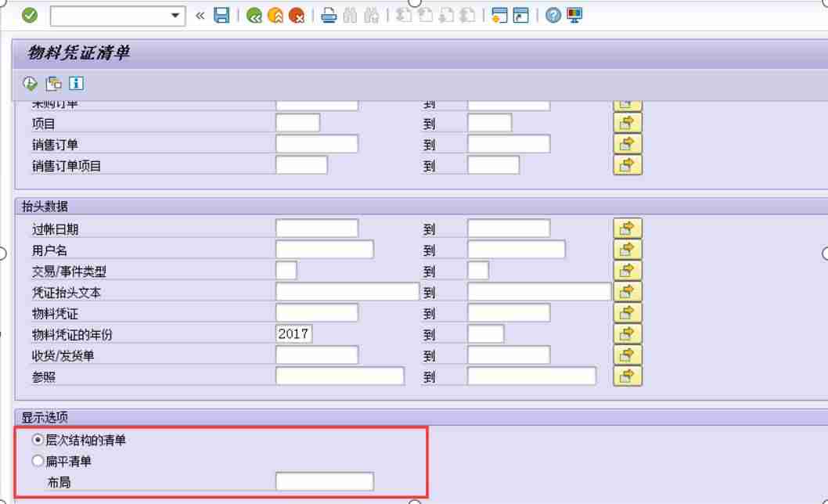Screen dimensions: 828x504
Task: Click the blue Information icon
Action: [76, 84]
